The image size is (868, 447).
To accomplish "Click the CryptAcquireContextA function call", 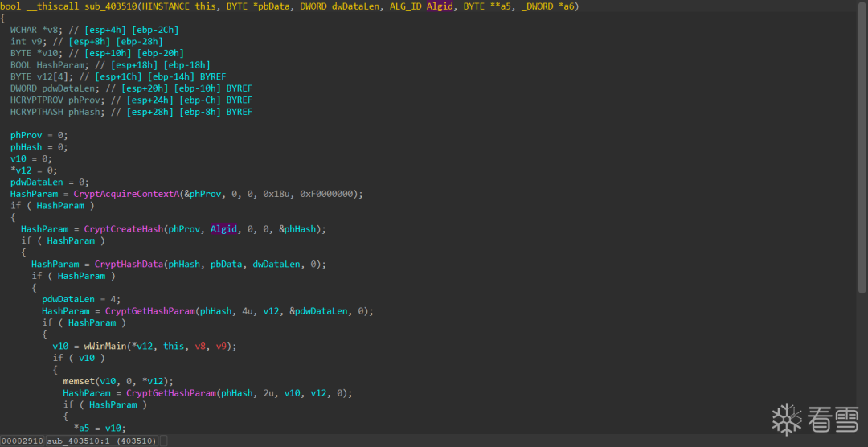I will click(126, 194).
